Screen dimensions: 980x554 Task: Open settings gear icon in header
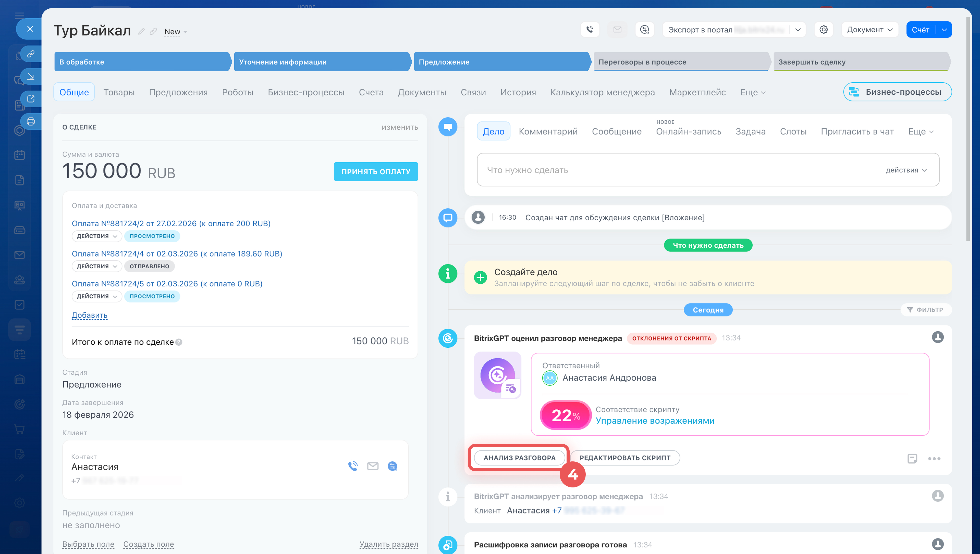tap(824, 30)
